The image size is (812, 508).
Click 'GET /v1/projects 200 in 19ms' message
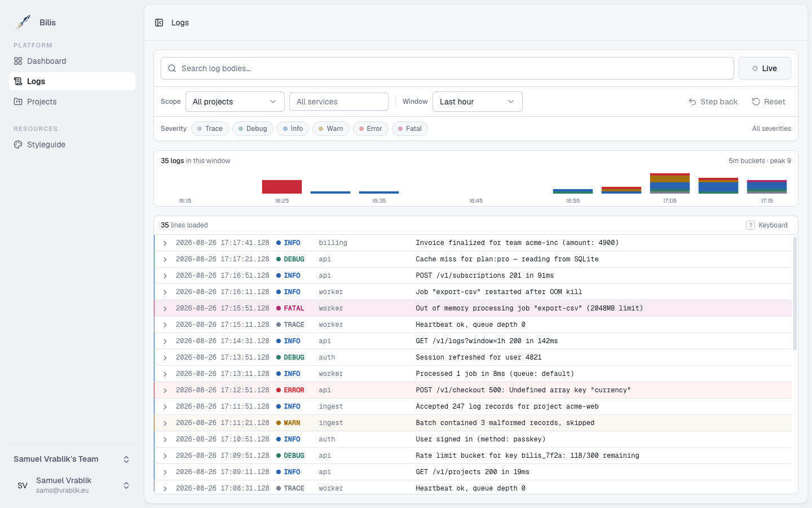[x=473, y=472]
